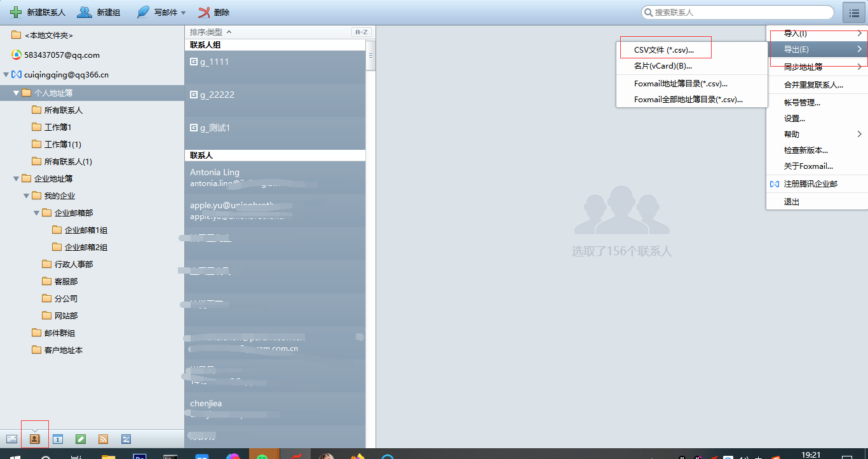This screenshot has height=459, width=868.
Task: Click the 新建联系人 plus icon
Action: click(14, 11)
